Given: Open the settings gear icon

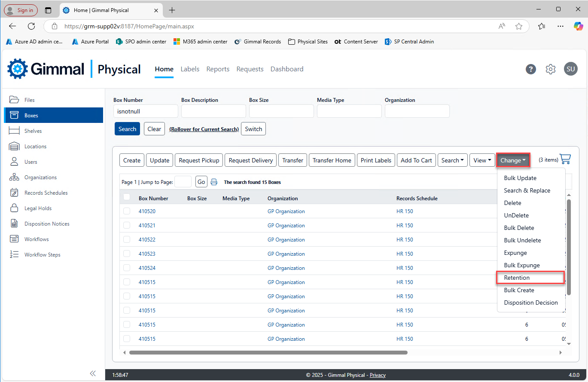Looking at the screenshot, I should pos(551,69).
